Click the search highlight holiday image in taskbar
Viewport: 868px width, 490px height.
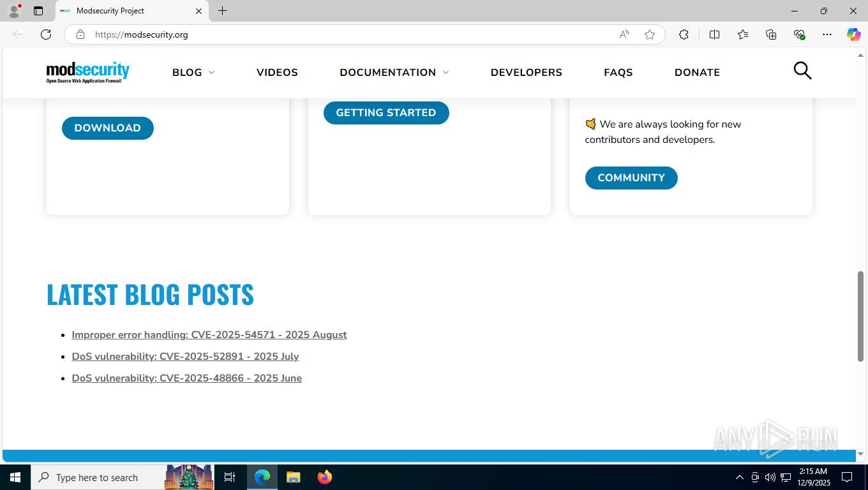[x=189, y=477]
